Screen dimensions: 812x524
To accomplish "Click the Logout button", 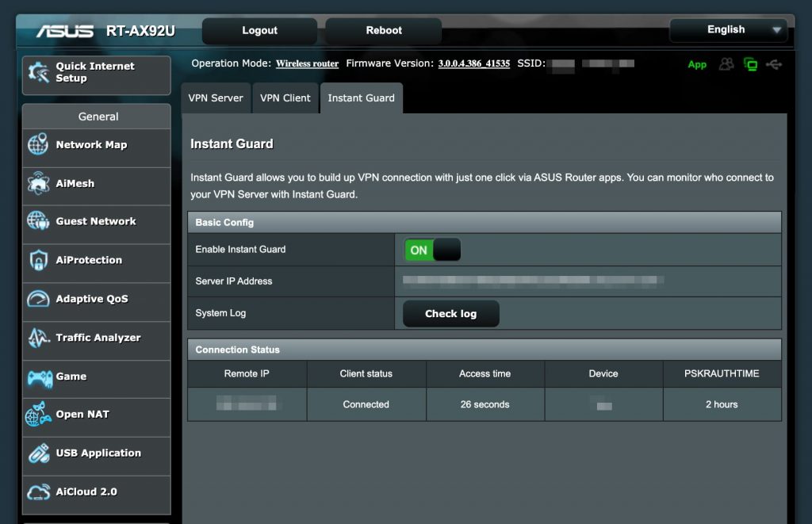I will [x=259, y=31].
